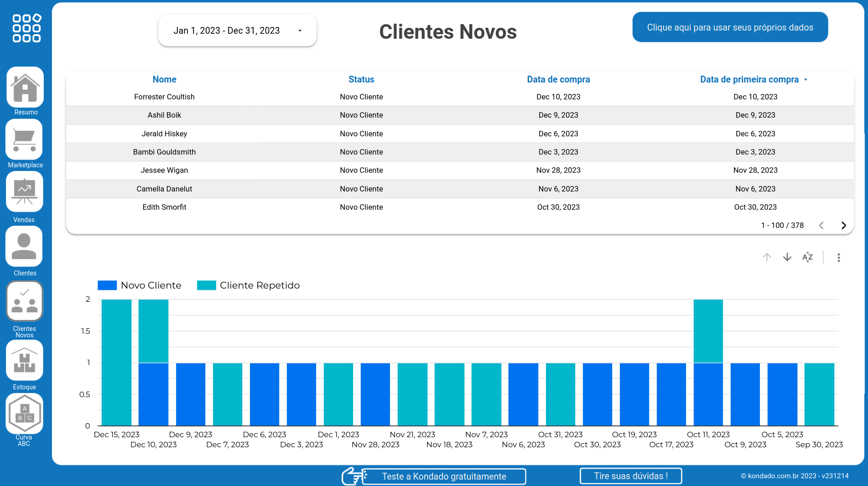The image size is (868, 486).
Task: Click 'Clique aqui para usar seus próprios dados'
Action: tap(729, 27)
